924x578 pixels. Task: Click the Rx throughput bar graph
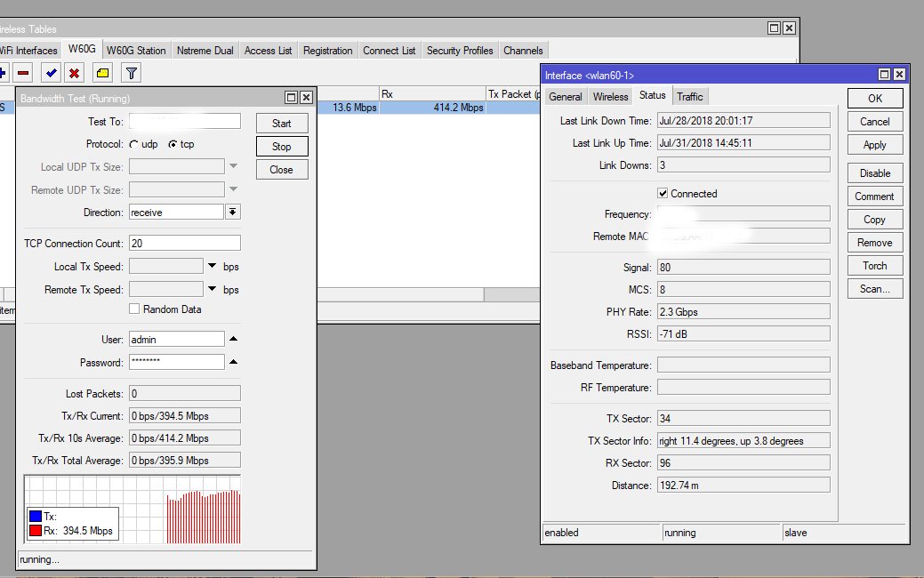[x=204, y=517]
